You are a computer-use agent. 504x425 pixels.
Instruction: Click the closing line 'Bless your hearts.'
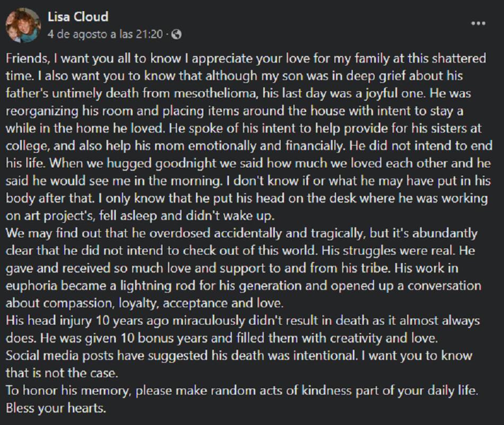(56, 408)
